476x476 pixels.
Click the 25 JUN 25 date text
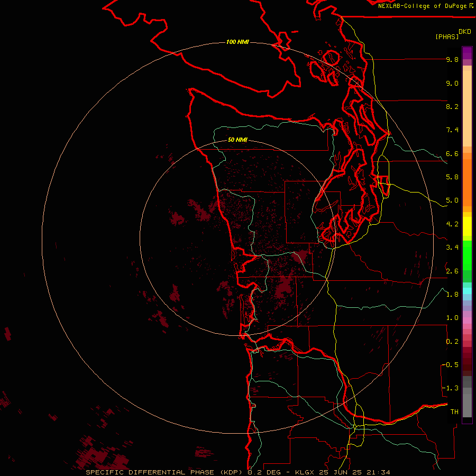coord(340,472)
